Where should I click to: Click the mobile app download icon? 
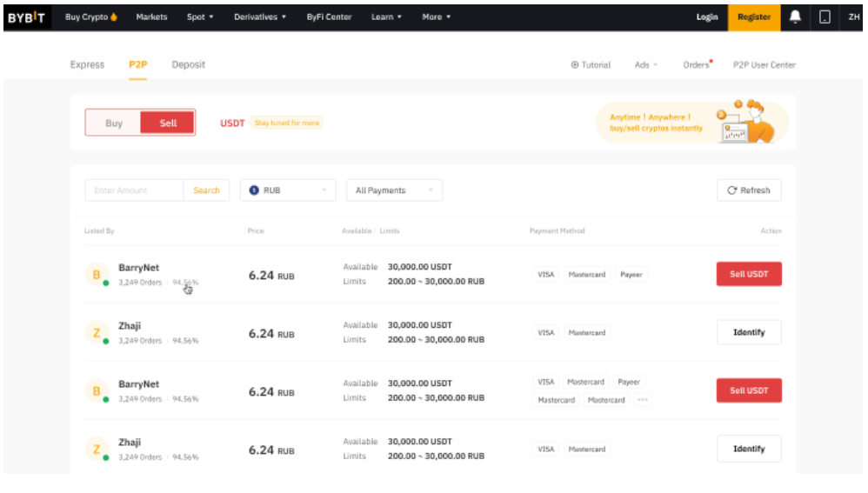(825, 17)
